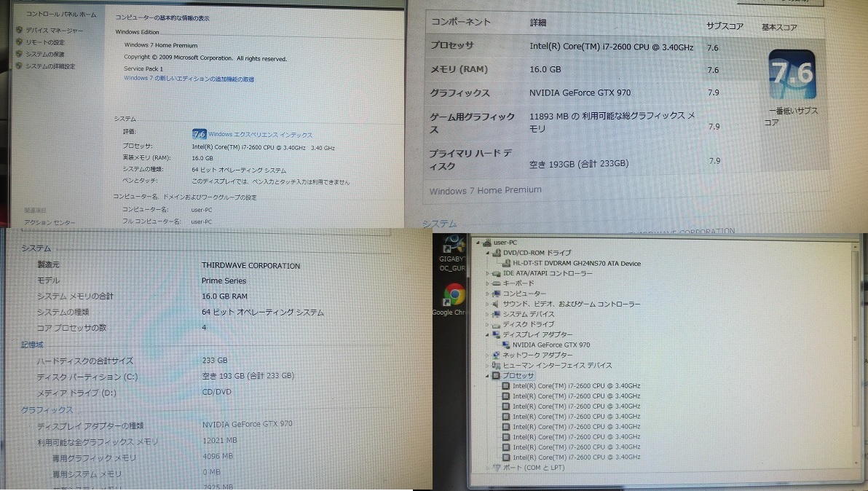Click the プライマリ ハード ディスク row label
The image size is (868, 491).
coord(470,160)
